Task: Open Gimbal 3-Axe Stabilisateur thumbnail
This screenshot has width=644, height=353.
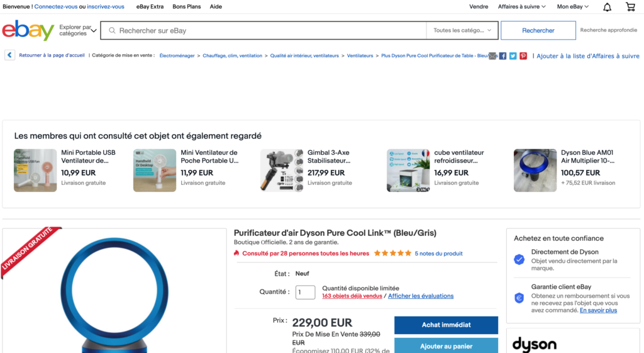Action: (x=281, y=170)
